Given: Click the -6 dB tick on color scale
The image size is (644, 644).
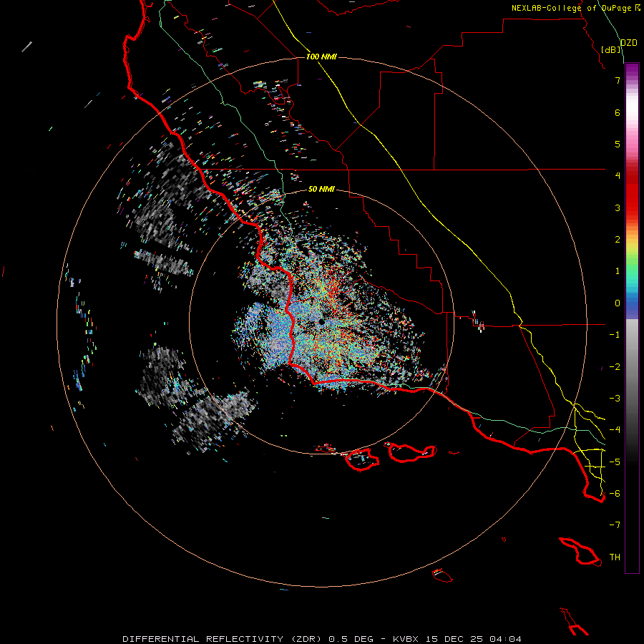Looking at the screenshot, I should tap(615, 494).
